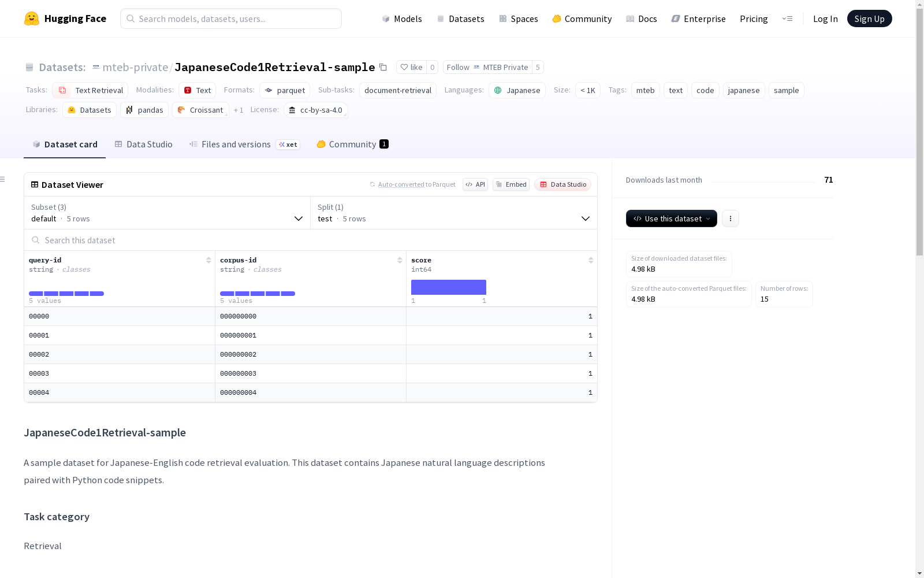Click the like count 0
This screenshot has height=578, width=924.
(433, 67)
